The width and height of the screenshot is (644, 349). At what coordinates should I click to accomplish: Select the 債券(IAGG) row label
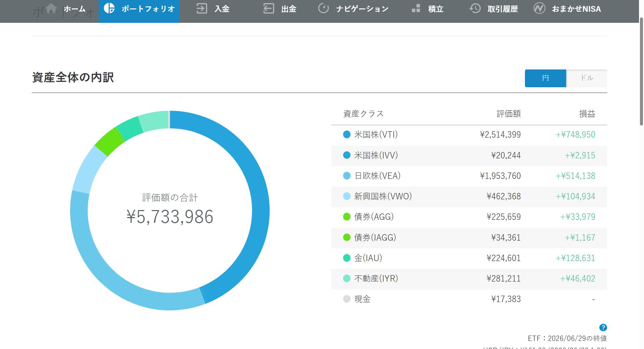tap(375, 238)
